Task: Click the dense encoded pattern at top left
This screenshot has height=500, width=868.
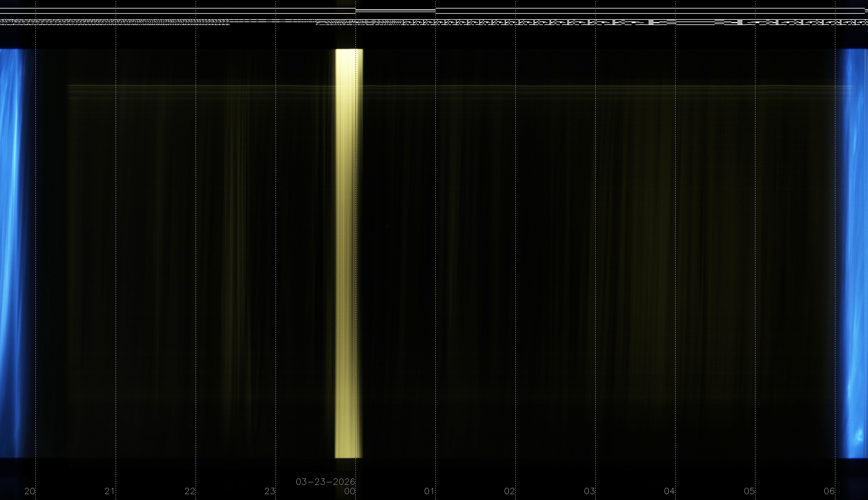Action: pyautogui.click(x=113, y=22)
